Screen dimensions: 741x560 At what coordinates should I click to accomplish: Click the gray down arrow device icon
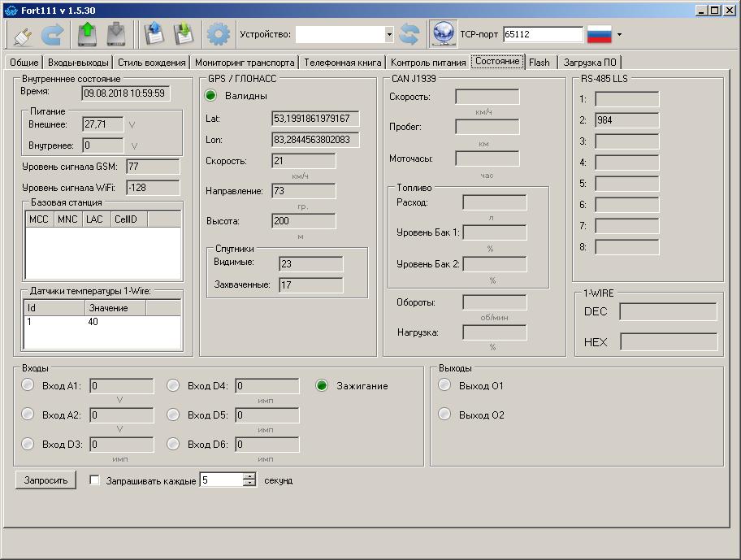[116, 34]
